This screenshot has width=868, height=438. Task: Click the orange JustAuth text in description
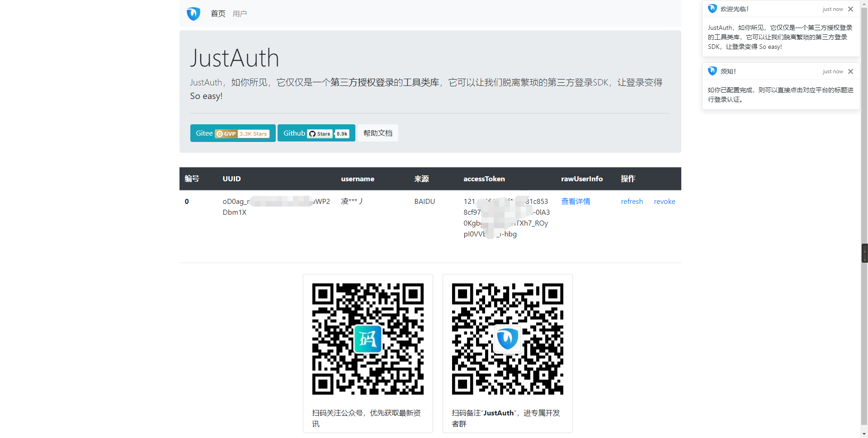pos(206,82)
